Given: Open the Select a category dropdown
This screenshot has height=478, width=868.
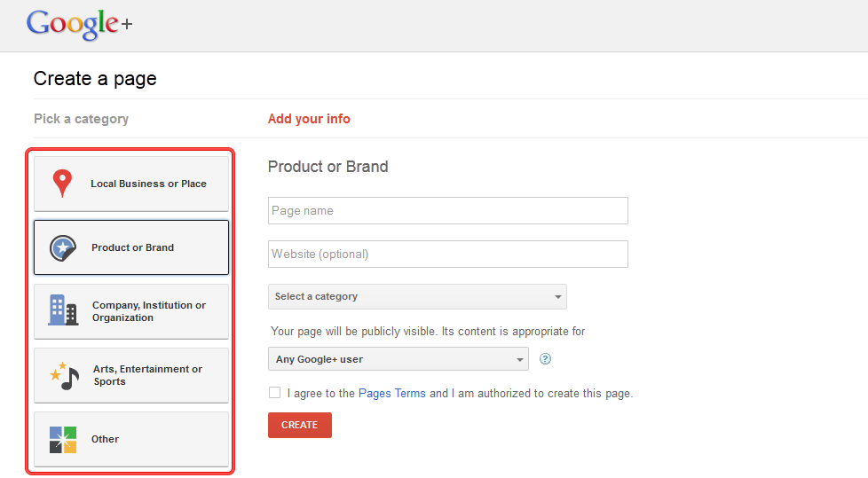Looking at the screenshot, I should pos(417,296).
